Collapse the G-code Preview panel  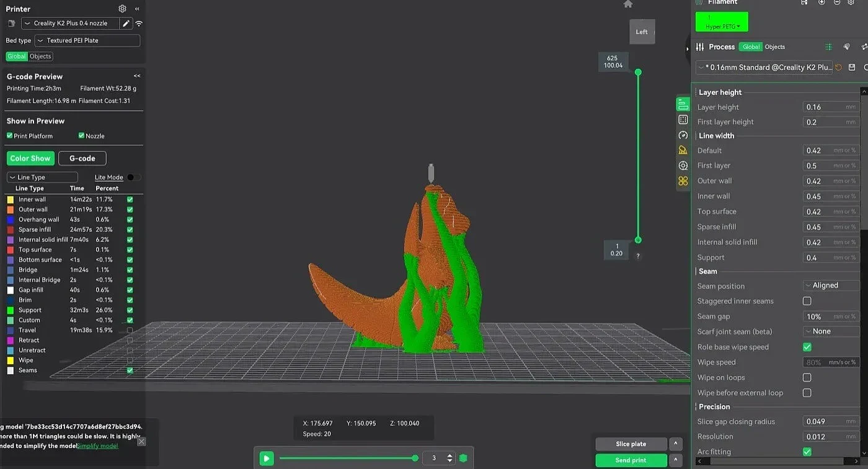click(137, 76)
